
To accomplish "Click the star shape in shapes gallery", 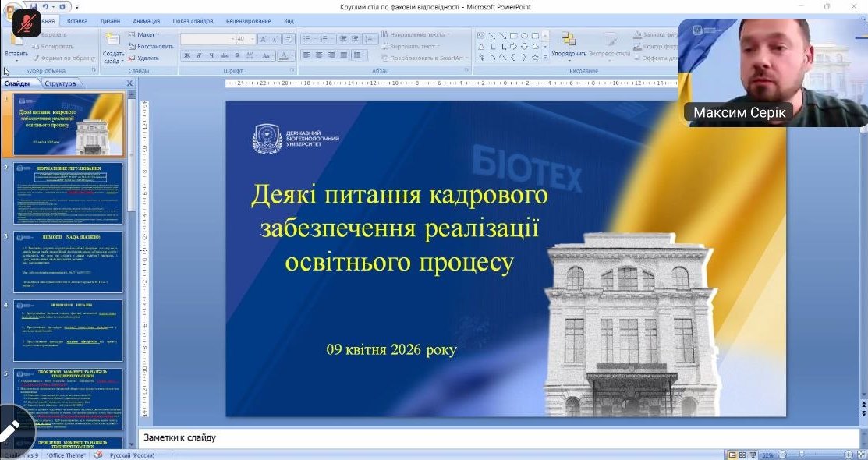I will click(x=534, y=57).
